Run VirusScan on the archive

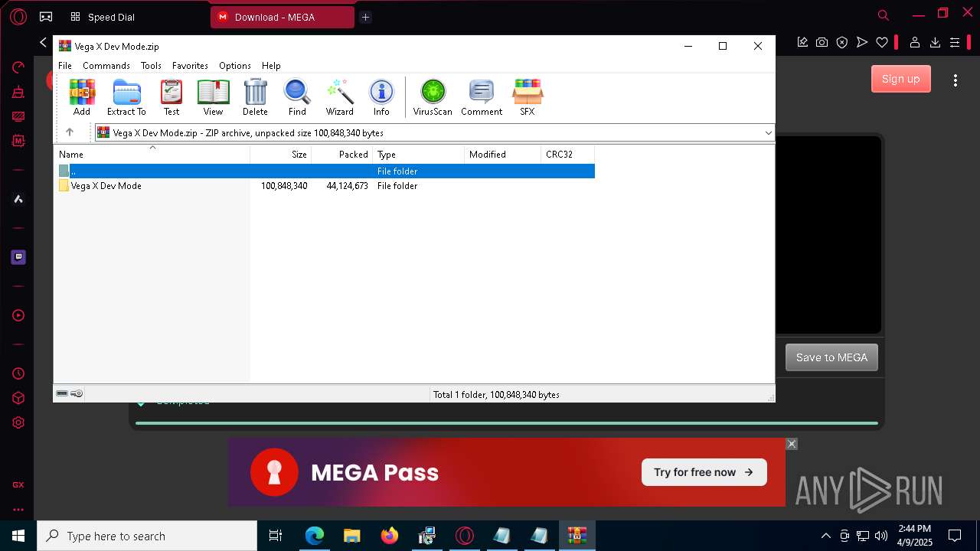click(x=433, y=97)
